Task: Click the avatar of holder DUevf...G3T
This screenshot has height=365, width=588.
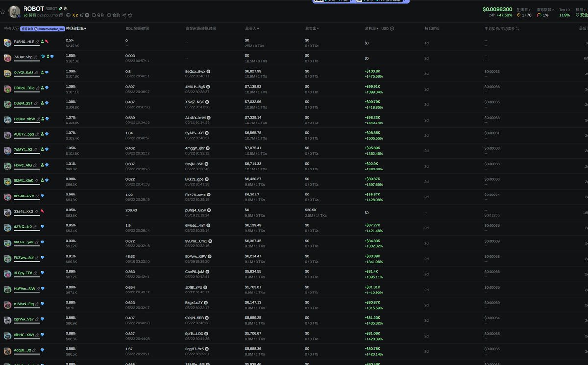Action: tap(7, 104)
